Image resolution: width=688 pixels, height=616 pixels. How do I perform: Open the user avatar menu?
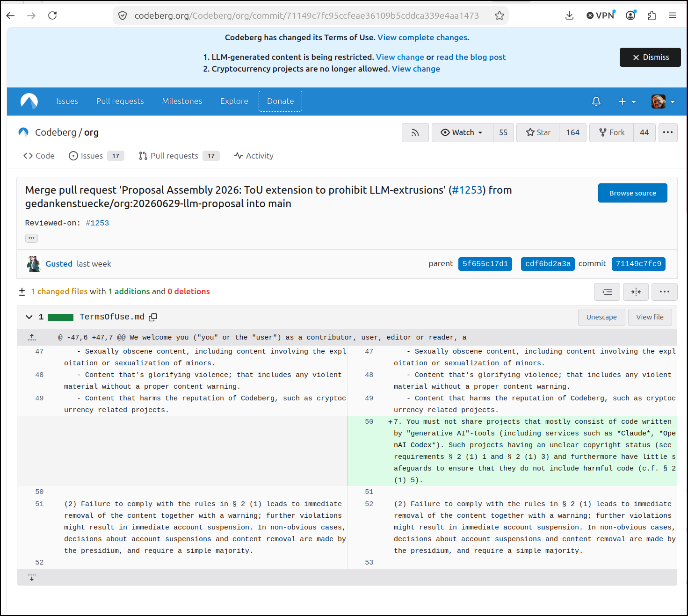tap(663, 101)
